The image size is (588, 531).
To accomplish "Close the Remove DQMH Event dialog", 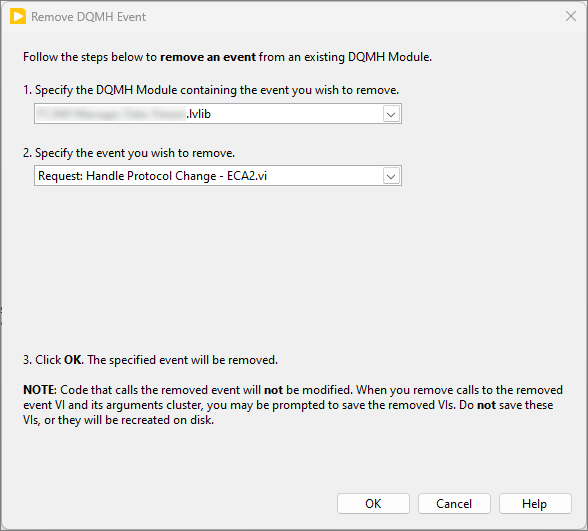I will click(x=571, y=16).
